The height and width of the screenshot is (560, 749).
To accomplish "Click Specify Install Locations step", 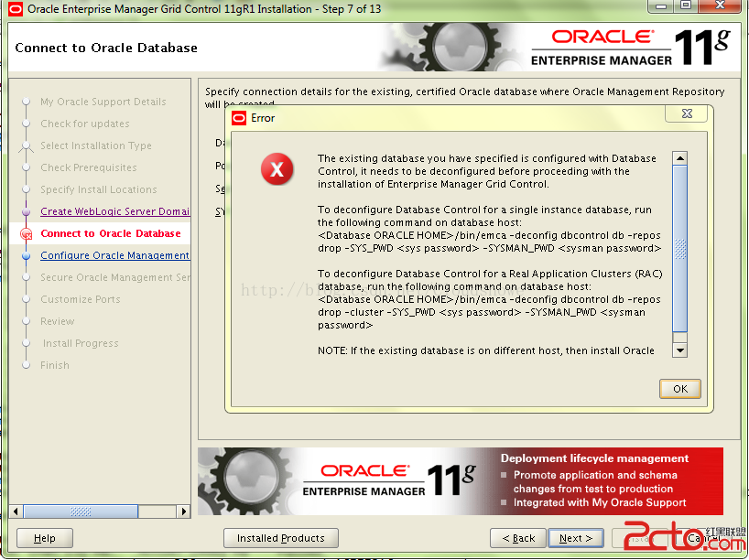I will coord(98,189).
